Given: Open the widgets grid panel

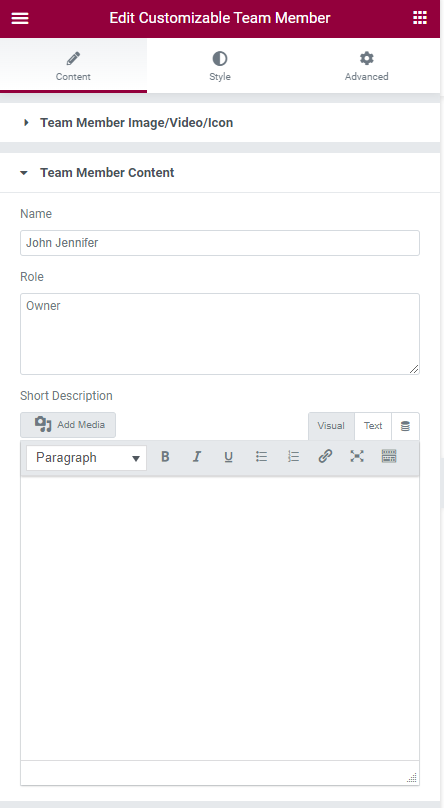Looking at the screenshot, I should pos(420,18).
